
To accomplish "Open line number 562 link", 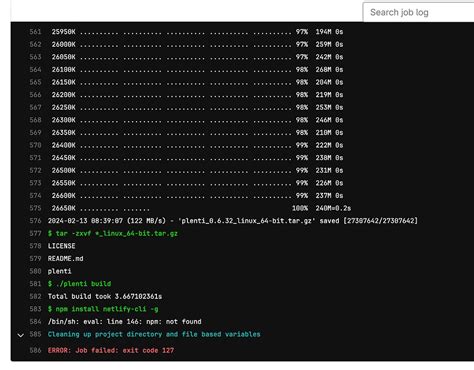I will (x=35, y=44).
